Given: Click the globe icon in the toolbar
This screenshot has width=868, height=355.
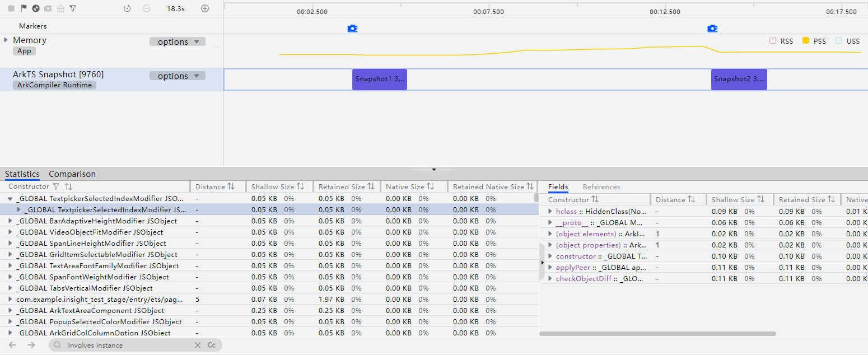Looking at the screenshot, I should (x=36, y=8).
